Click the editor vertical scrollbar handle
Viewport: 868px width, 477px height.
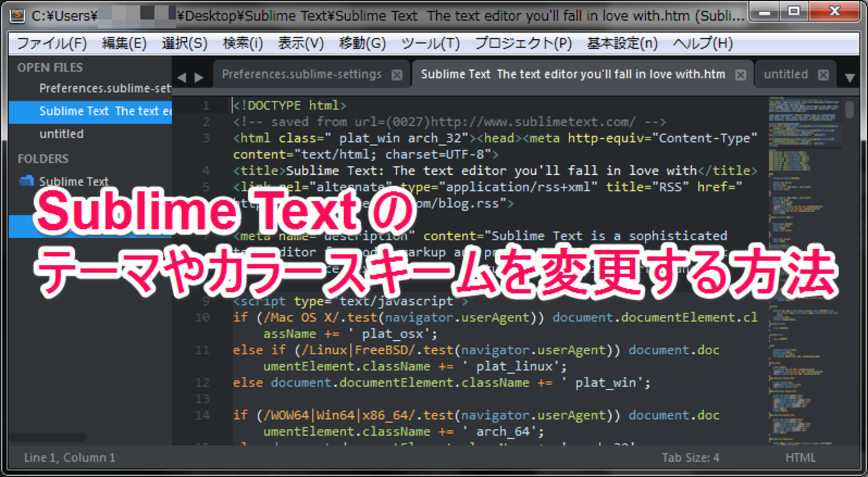click(x=849, y=109)
